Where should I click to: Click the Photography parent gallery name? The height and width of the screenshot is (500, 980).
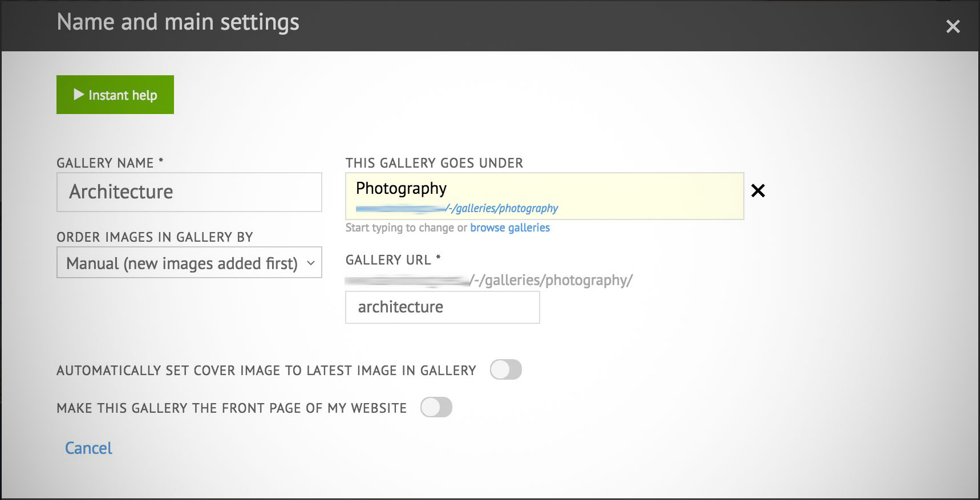point(401,188)
